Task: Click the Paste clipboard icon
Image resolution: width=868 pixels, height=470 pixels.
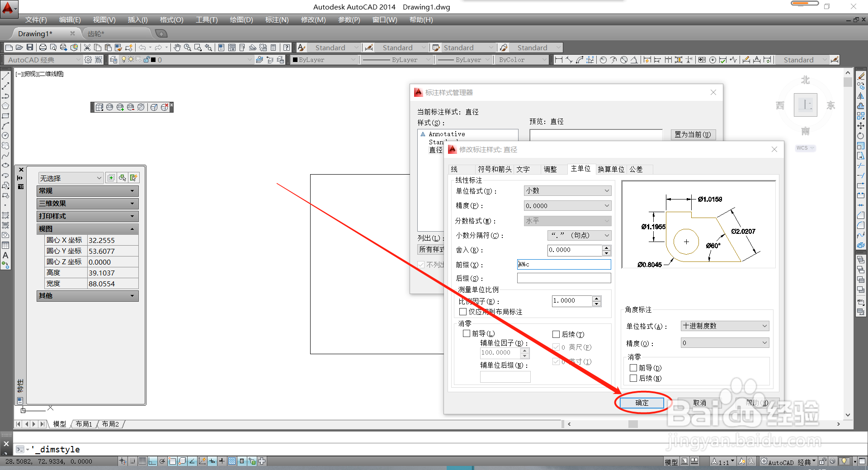Action: pos(108,47)
